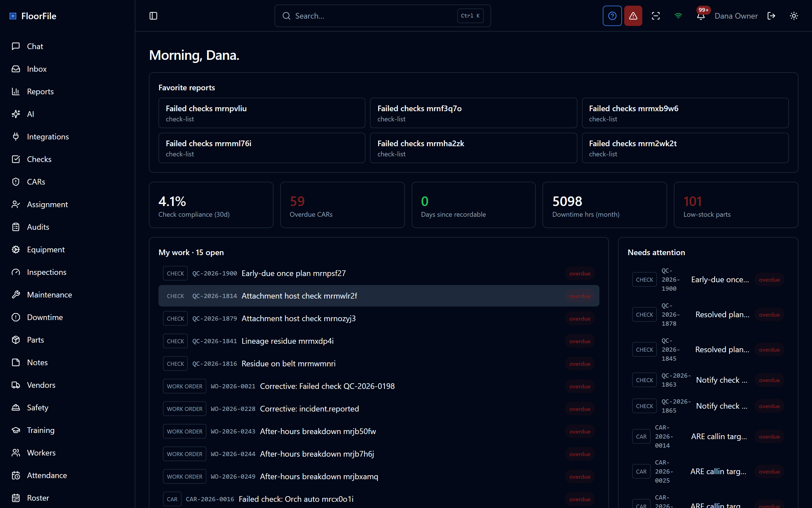The image size is (812, 508).
Task: Toggle the sidebar panel icon
Action: pyautogui.click(x=153, y=16)
